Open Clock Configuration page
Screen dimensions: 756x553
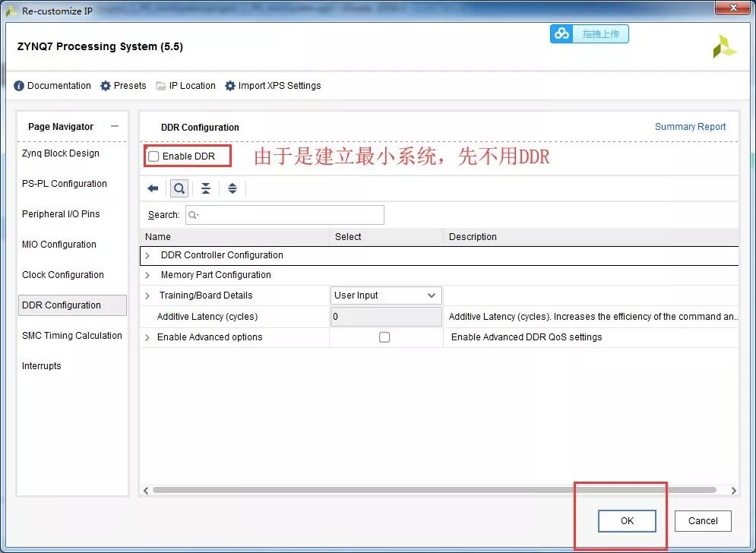pyautogui.click(x=62, y=275)
